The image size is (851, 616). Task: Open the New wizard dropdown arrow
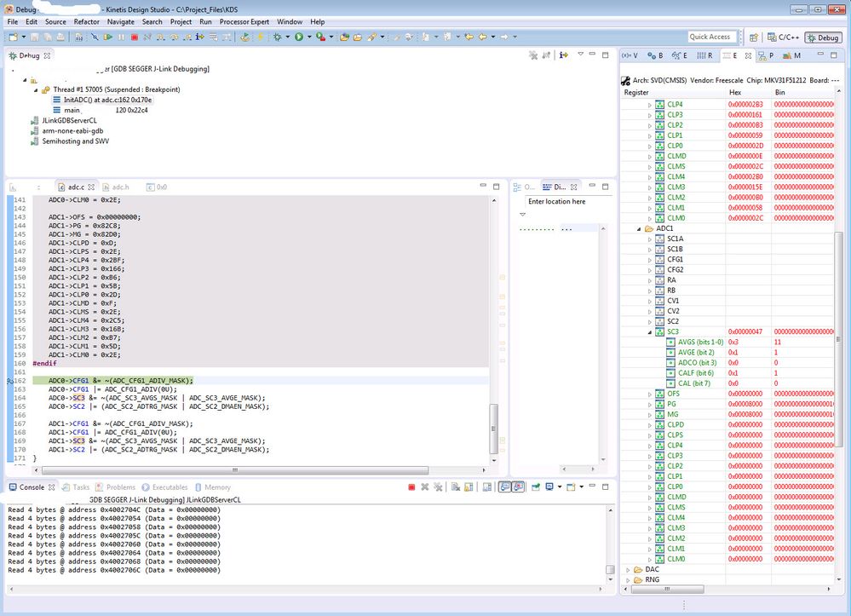(23, 37)
